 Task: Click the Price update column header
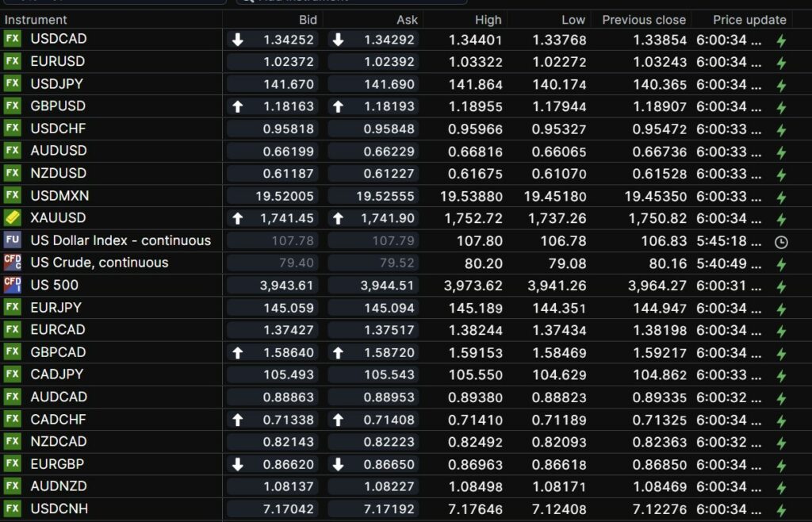click(x=749, y=20)
